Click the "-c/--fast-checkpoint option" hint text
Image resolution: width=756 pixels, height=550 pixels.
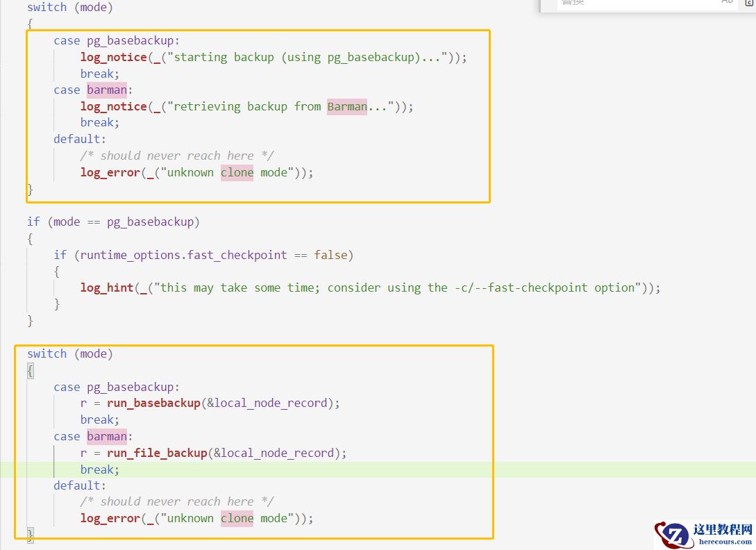click(x=544, y=288)
